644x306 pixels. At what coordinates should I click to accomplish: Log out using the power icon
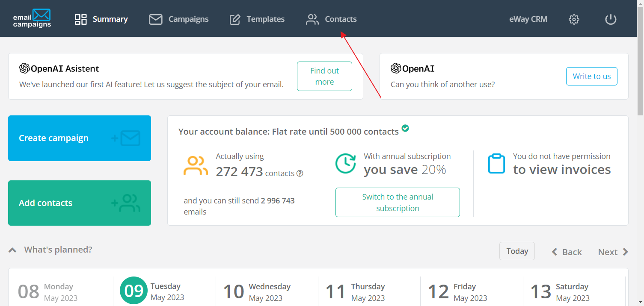pos(611,19)
